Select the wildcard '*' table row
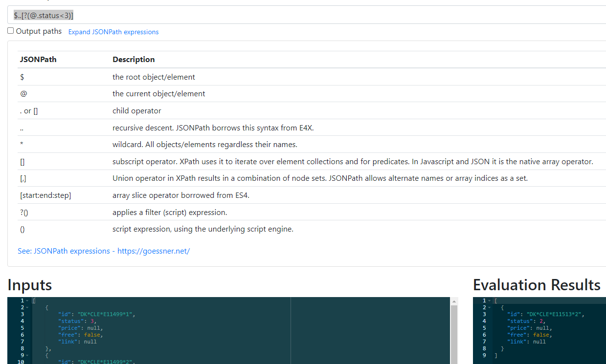 pyautogui.click(x=196, y=144)
